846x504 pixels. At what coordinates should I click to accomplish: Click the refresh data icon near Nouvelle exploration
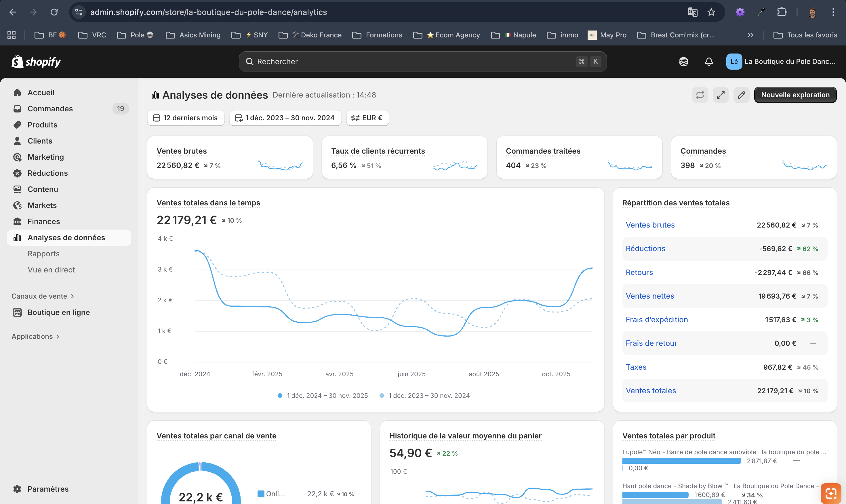pos(700,95)
